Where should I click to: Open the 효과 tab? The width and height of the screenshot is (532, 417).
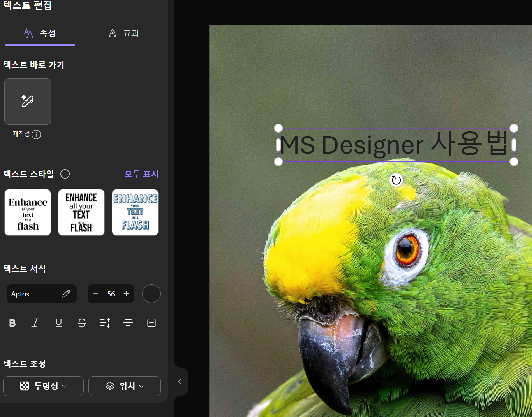[124, 33]
